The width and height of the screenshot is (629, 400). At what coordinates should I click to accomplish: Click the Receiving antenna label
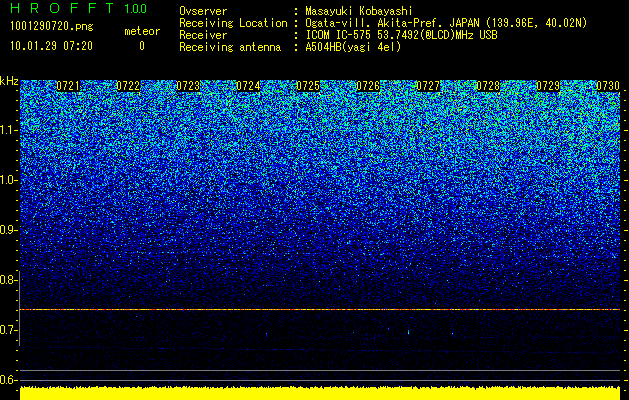click(230, 47)
